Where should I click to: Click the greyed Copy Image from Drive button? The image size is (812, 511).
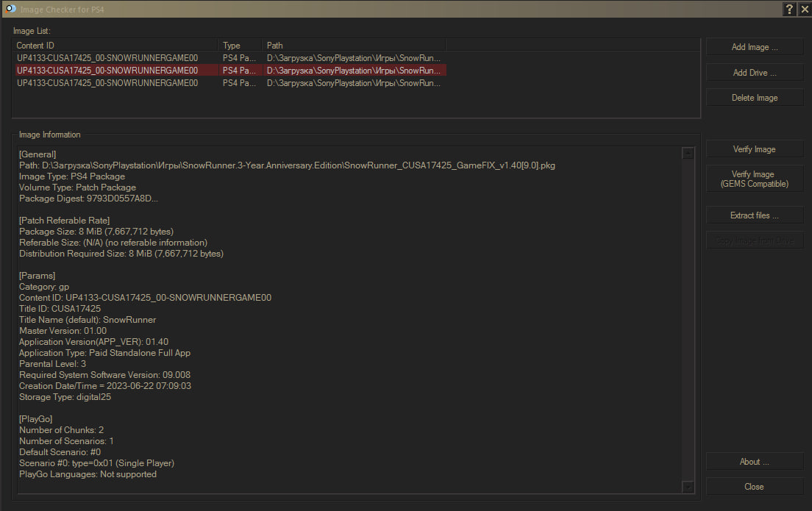(755, 240)
